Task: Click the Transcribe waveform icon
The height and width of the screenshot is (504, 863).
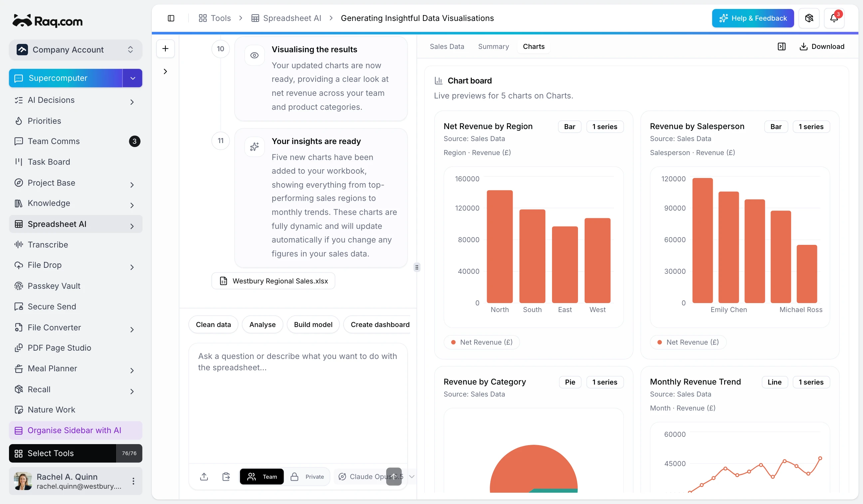Action: click(x=19, y=245)
